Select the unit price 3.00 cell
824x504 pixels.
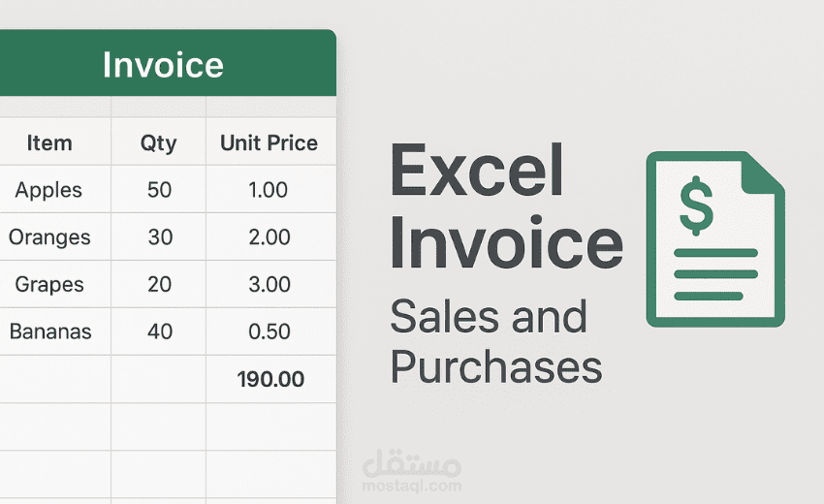pos(270,284)
